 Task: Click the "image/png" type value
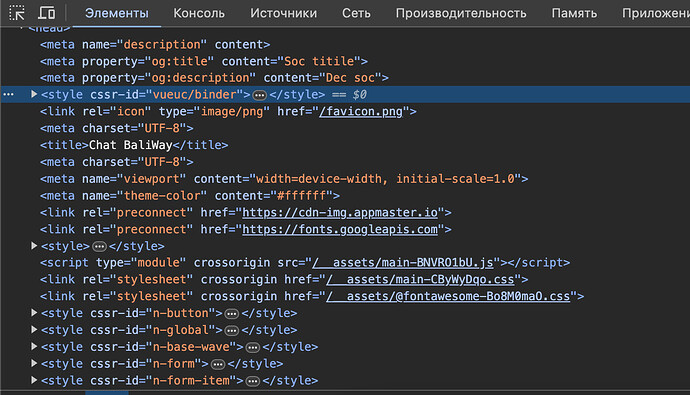point(232,112)
